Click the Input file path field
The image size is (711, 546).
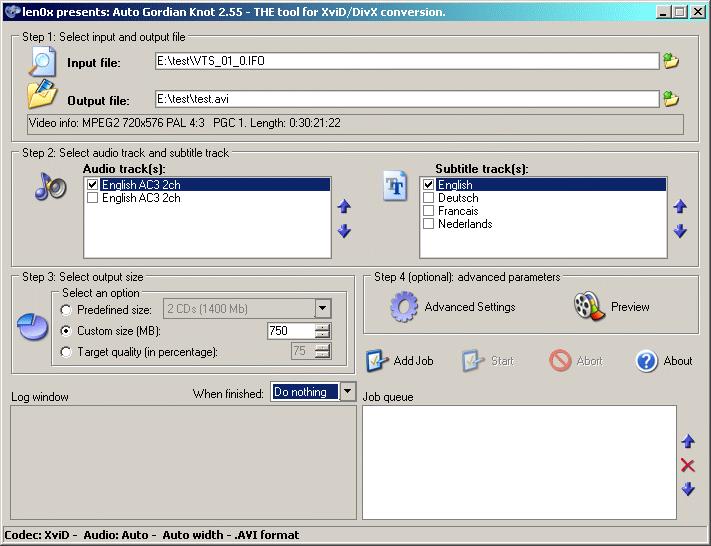(407, 61)
